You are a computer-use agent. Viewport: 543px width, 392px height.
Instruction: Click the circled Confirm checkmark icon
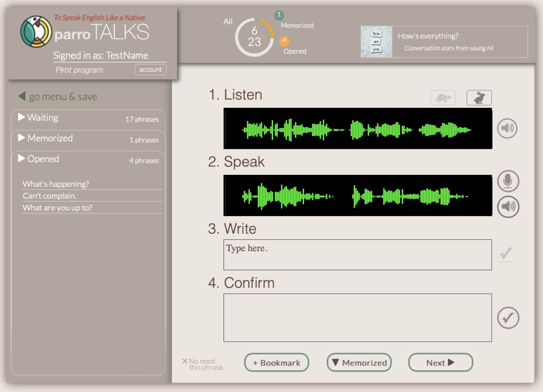508,318
